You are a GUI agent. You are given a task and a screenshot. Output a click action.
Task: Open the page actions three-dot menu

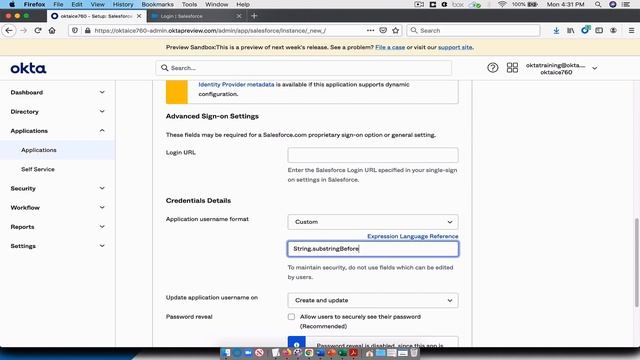[x=370, y=31]
